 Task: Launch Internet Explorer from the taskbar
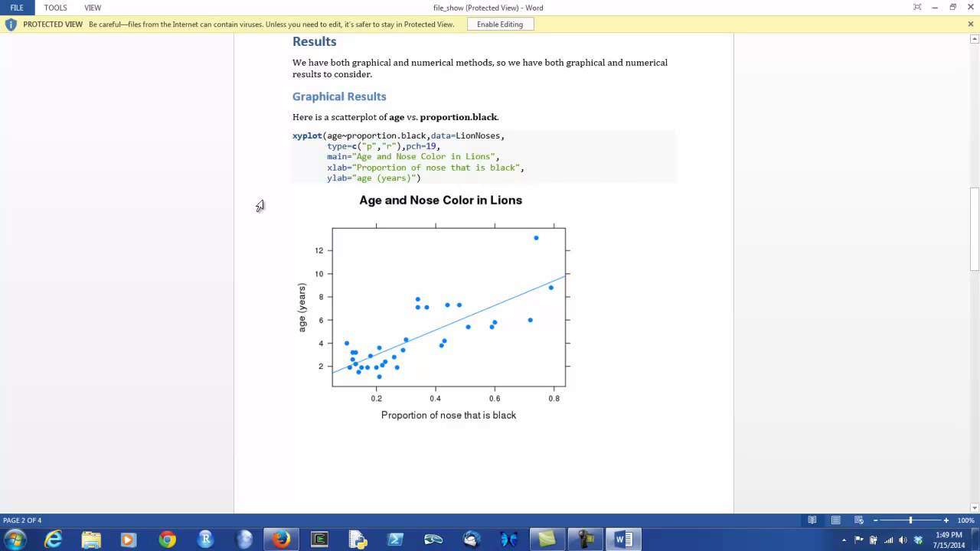pyautogui.click(x=53, y=540)
